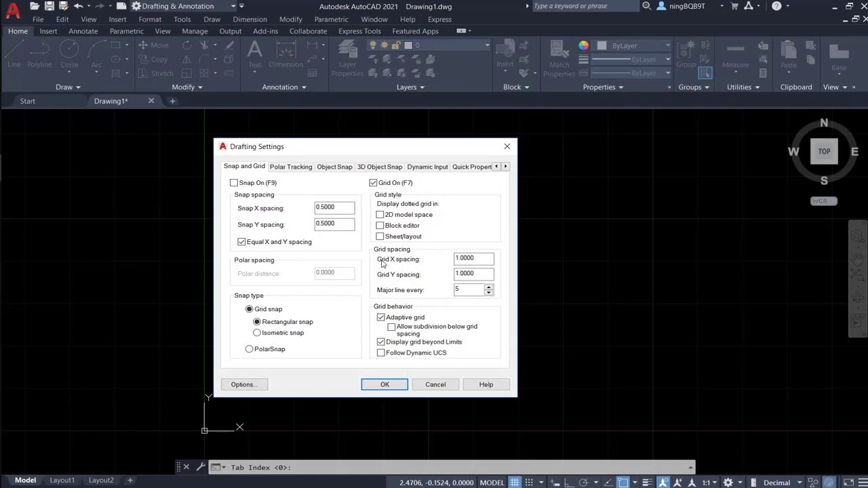Select the Circle tool
868x488 pixels.
coord(69,54)
